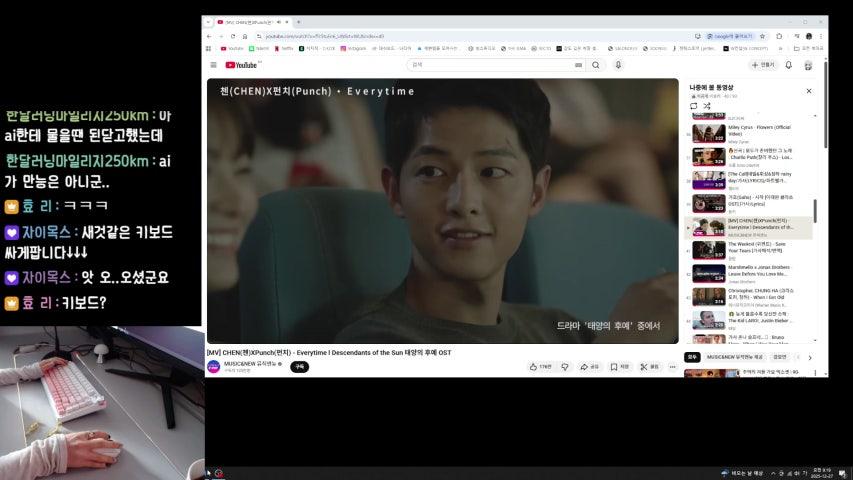Screen dimensions: 853x480
Task: Select the MUSIC&NEW channel filter chip
Action: pyautogui.click(x=734, y=357)
